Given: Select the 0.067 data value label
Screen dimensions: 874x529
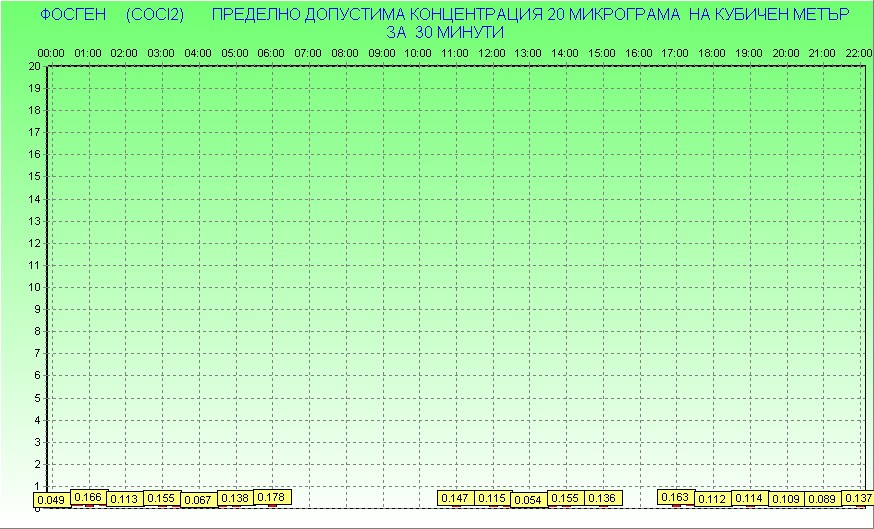Looking at the screenshot, I should coord(198,500).
